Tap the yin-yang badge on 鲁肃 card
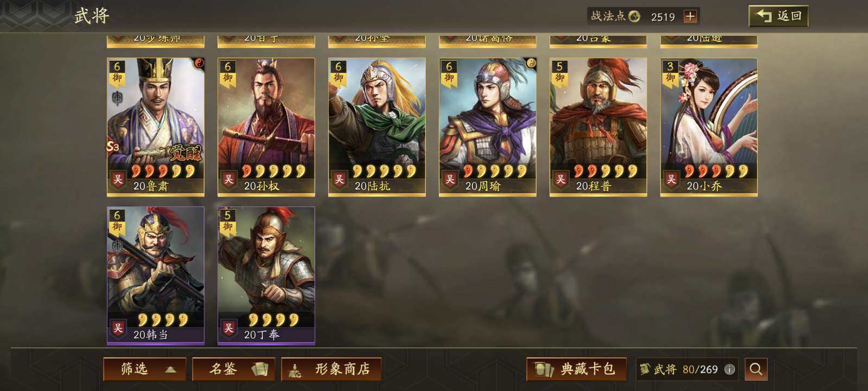This screenshot has height=391, width=868. coord(198,64)
